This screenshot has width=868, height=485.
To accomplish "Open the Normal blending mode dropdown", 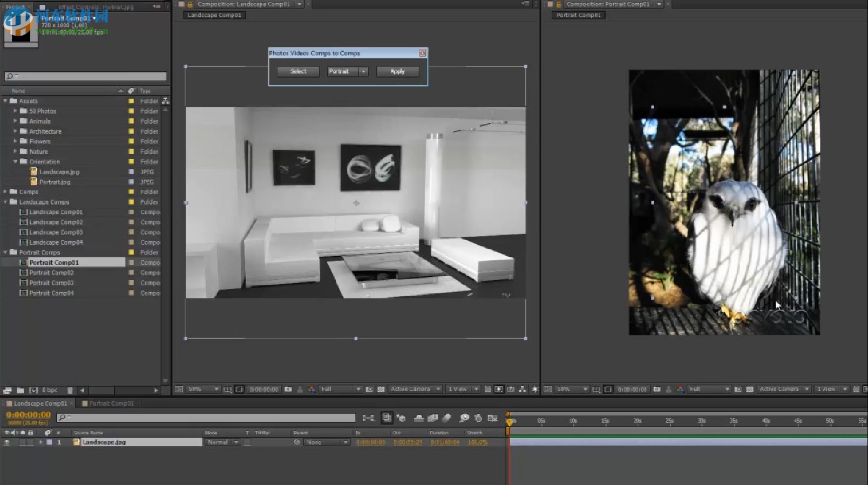I will coord(222,442).
